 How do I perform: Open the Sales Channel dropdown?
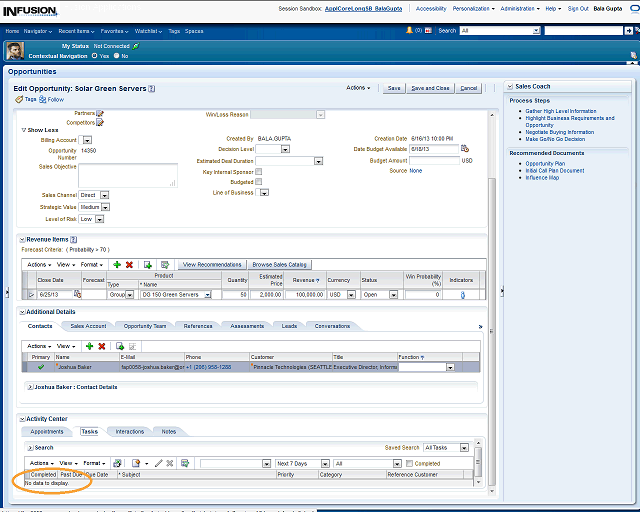(104, 195)
